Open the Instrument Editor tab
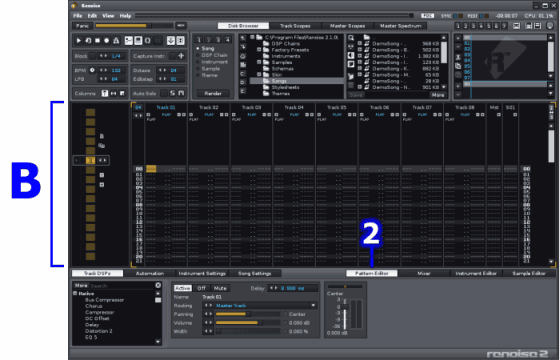The image size is (560, 360). [476, 273]
